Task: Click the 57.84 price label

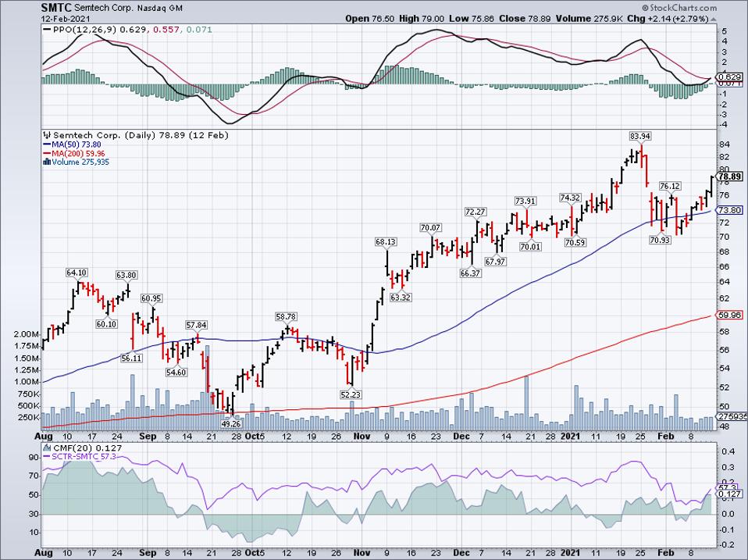Action: click(x=196, y=326)
